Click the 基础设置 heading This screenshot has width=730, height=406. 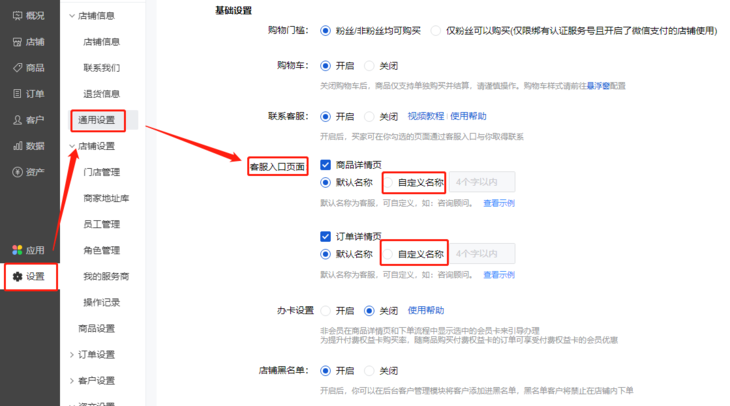coord(233,10)
